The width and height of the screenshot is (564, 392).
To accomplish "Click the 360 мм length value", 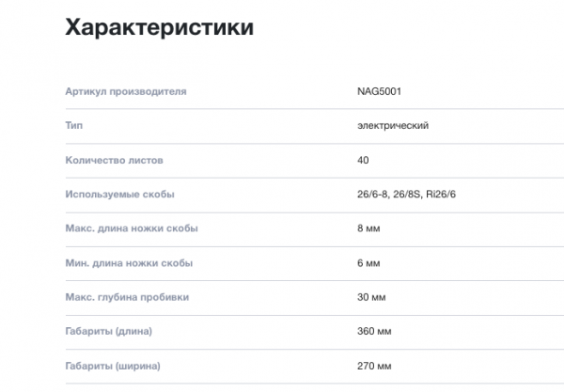I will pyautogui.click(x=374, y=331).
